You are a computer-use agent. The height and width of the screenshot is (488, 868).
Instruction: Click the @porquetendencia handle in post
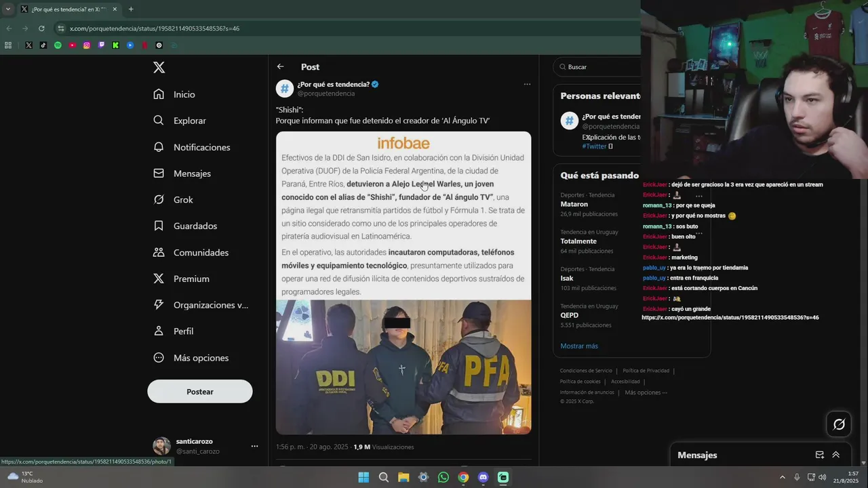click(325, 94)
